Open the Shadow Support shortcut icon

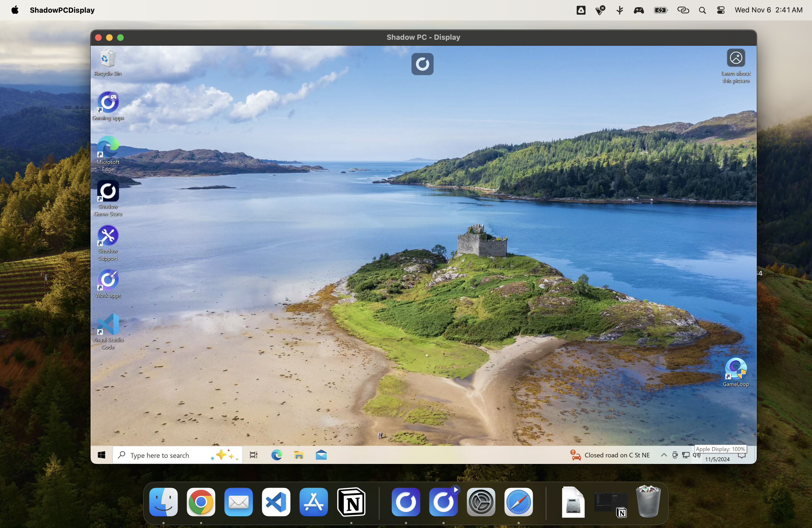[108, 243]
